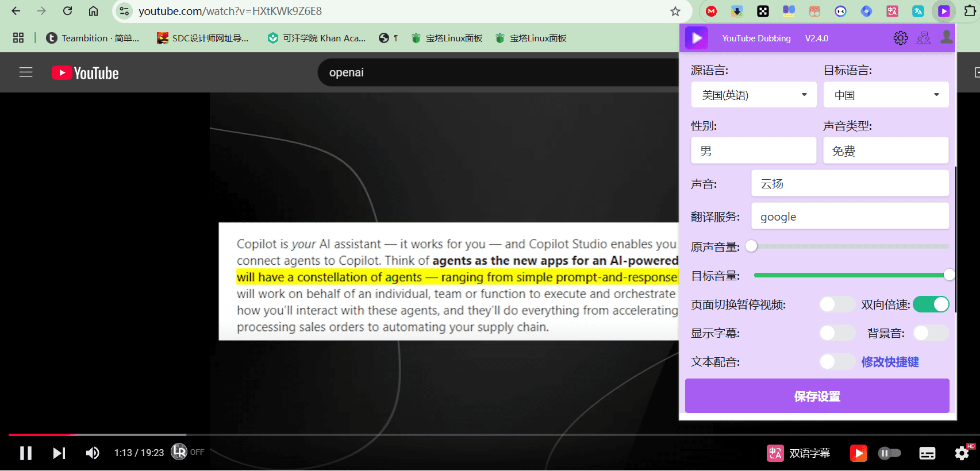The image size is (980, 471).
Task: Mute the video volume
Action: 93,453
